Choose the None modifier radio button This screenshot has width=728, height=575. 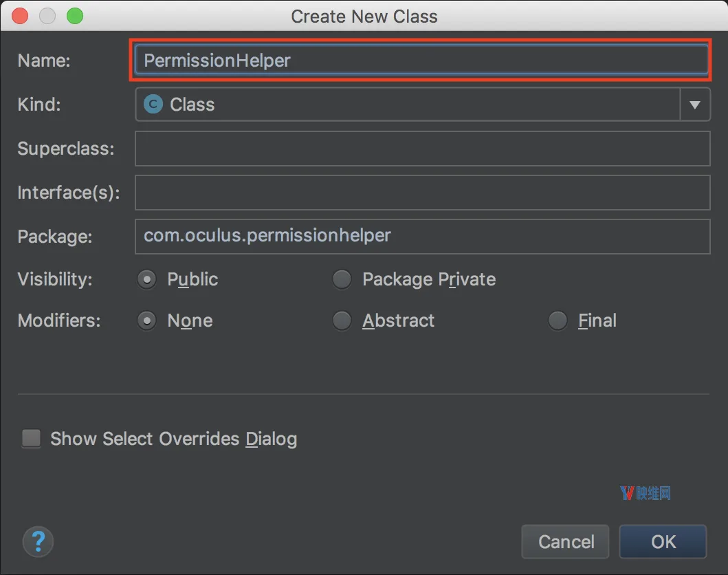146,321
